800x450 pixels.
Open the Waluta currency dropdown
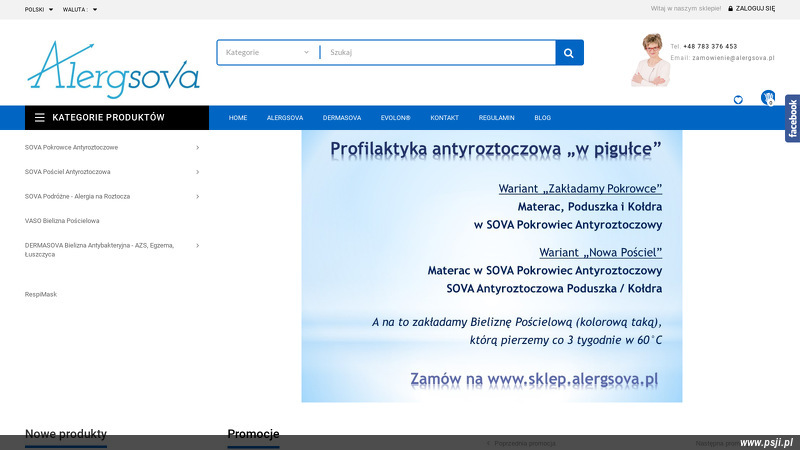coord(80,10)
